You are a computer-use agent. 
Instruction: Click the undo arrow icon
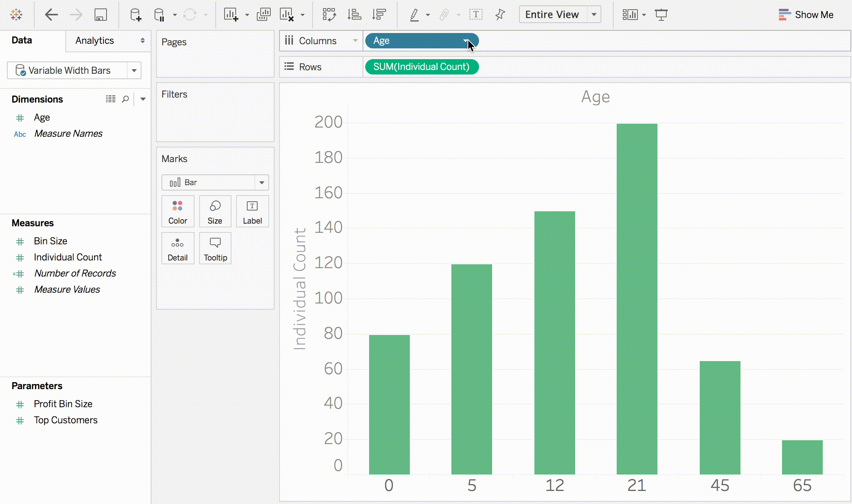point(50,14)
